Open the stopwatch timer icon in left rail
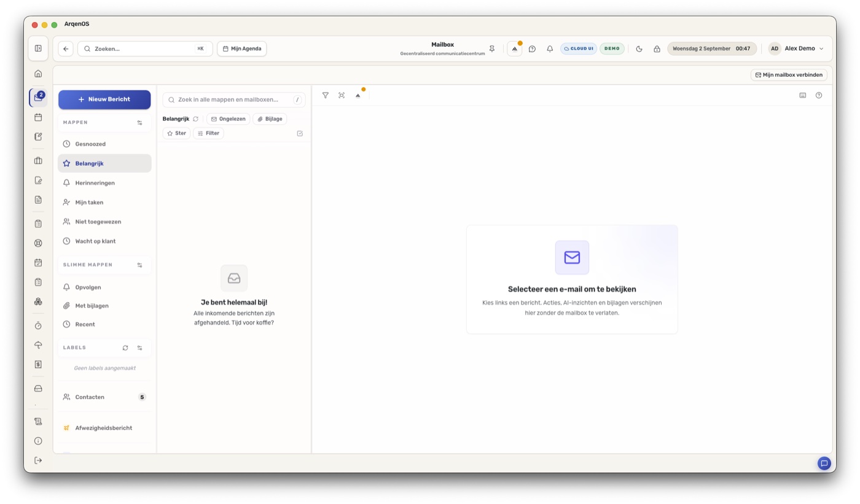The image size is (860, 504). tap(38, 325)
